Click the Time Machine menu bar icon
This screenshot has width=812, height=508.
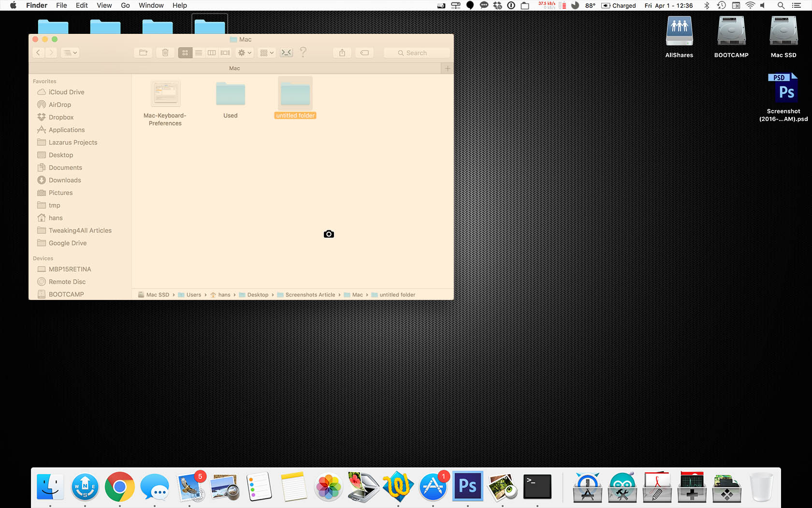point(721,5)
